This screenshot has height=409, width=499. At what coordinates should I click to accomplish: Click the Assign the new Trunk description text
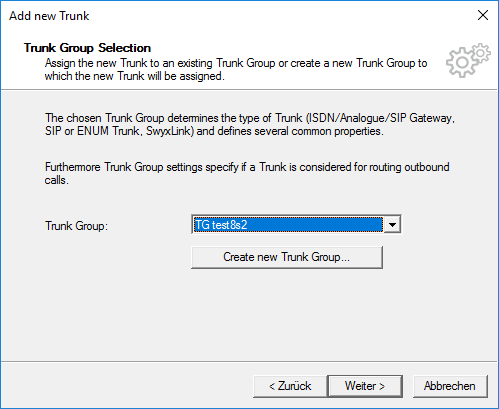pos(236,69)
